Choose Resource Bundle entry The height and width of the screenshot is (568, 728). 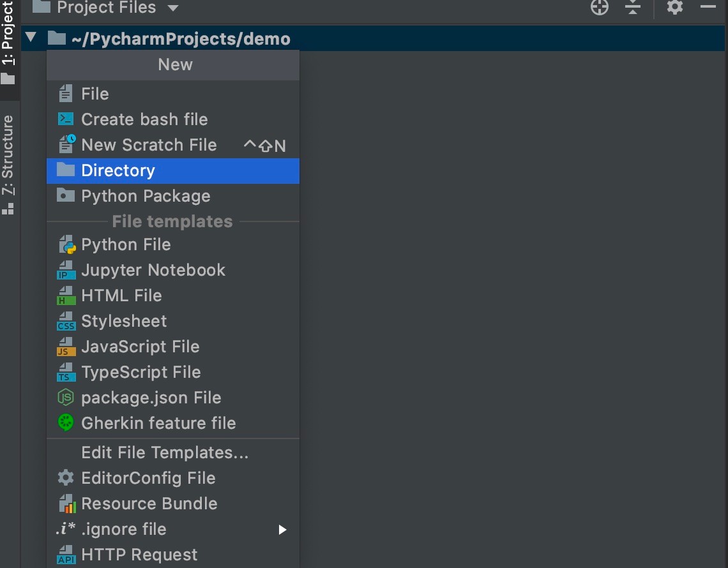coord(173,504)
